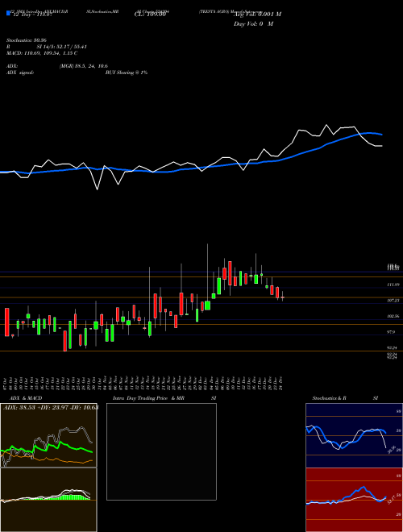Screen dimensions: 403x532
Task: Select the 'CL: 109.00' closing price text
Action: pyautogui.click(x=150, y=15)
